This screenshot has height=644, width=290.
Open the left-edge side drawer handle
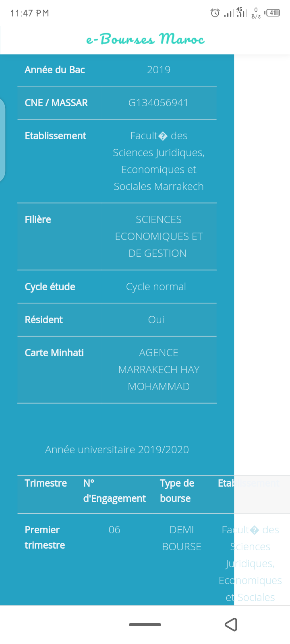[x=2, y=140]
